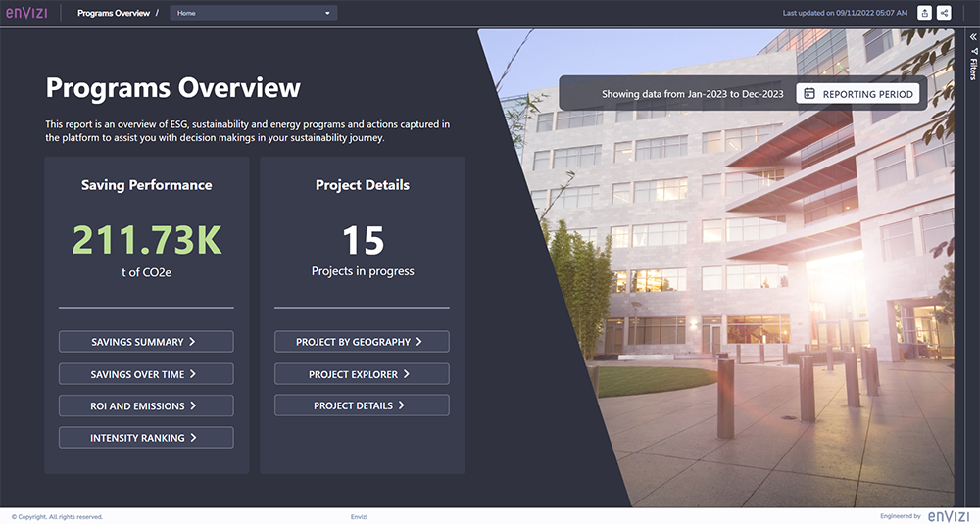
Task: Click the Envizi logo in footer
Action: [948, 516]
